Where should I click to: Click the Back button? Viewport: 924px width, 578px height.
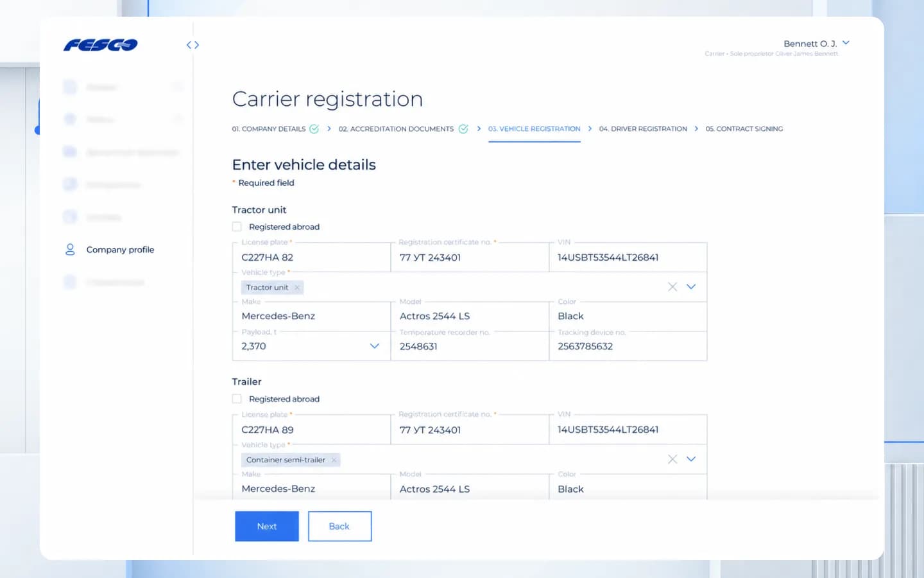click(339, 526)
